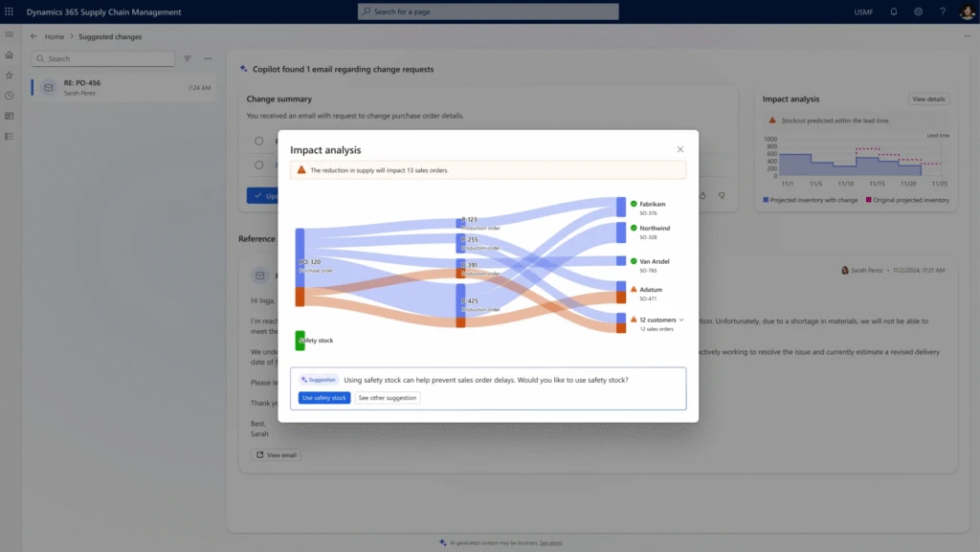Click the Use safety stock button
Viewport: 980px width, 552px height.
pos(323,397)
